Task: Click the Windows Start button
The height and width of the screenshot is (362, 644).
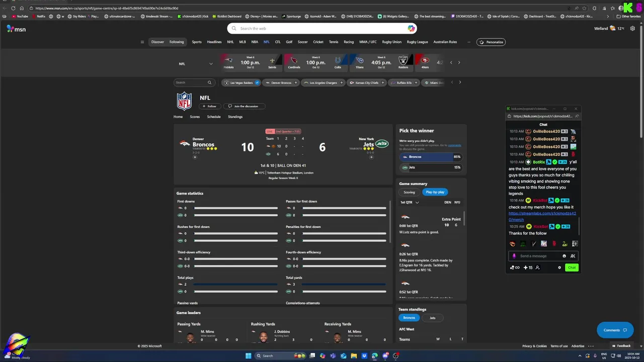Action: (249, 356)
